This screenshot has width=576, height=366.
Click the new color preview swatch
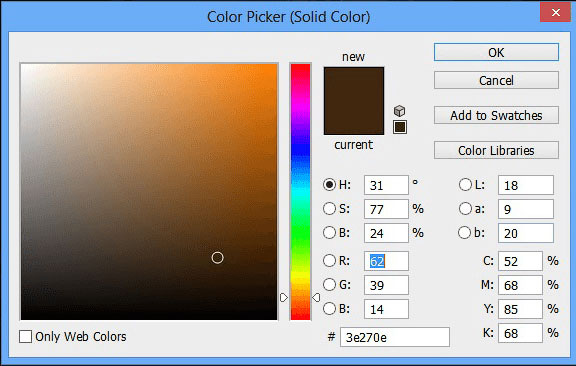[354, 84]
